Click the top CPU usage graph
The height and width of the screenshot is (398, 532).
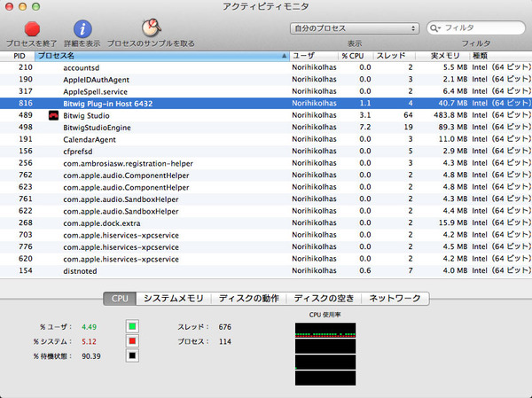325,330
